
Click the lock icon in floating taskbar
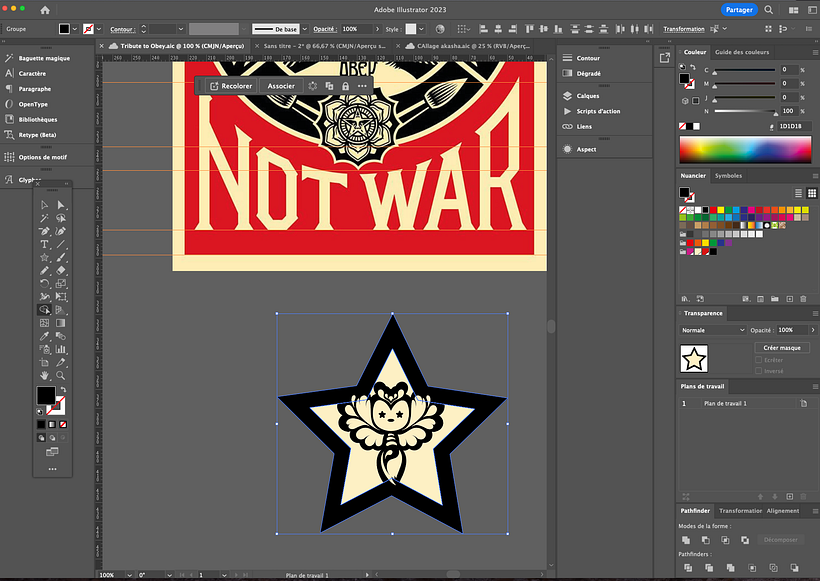[345, 86]
